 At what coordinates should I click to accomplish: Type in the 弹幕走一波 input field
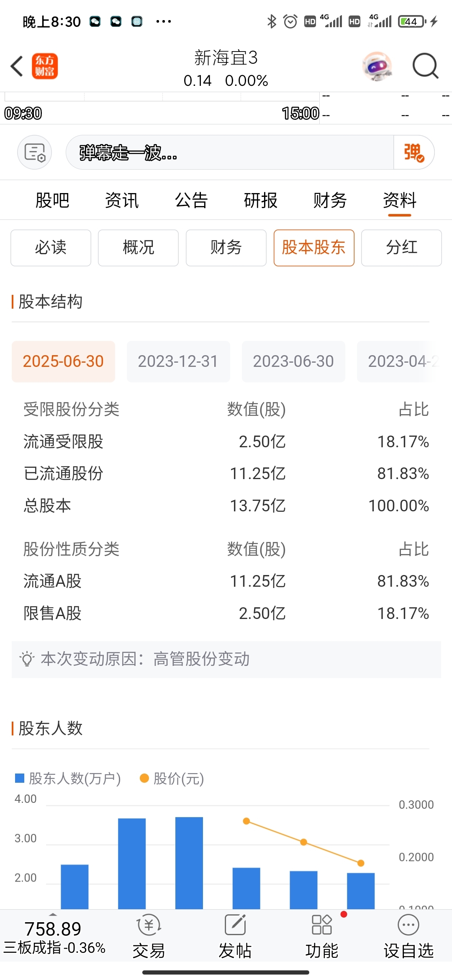click(229, 152)
